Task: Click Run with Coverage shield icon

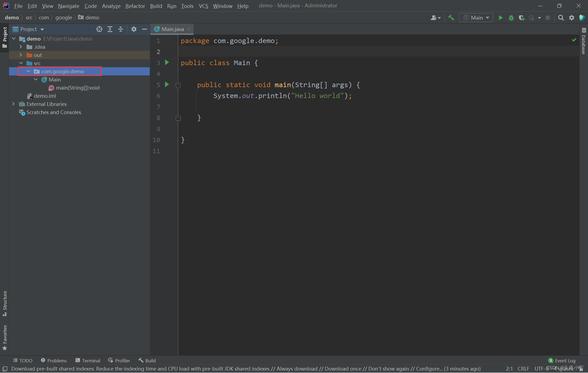Action: [521, 18]
